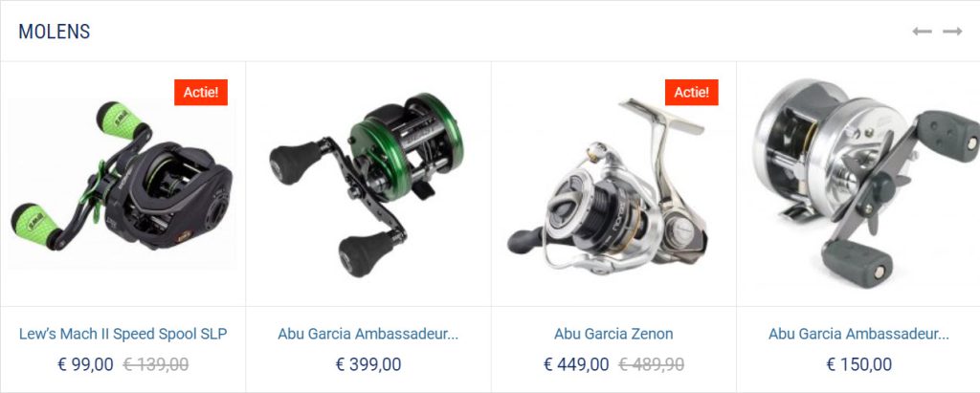Click the € 449,00 sale price
This screenshot has height=393, width=980.
pyautogui.click(x=576, y=364)
